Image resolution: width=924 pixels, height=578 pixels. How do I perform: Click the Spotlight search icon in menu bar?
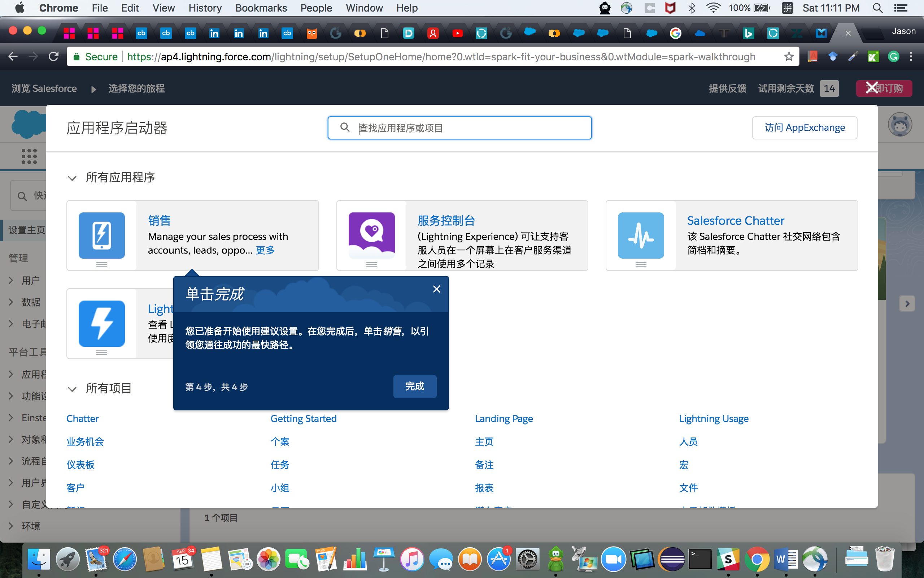(877, 8)
